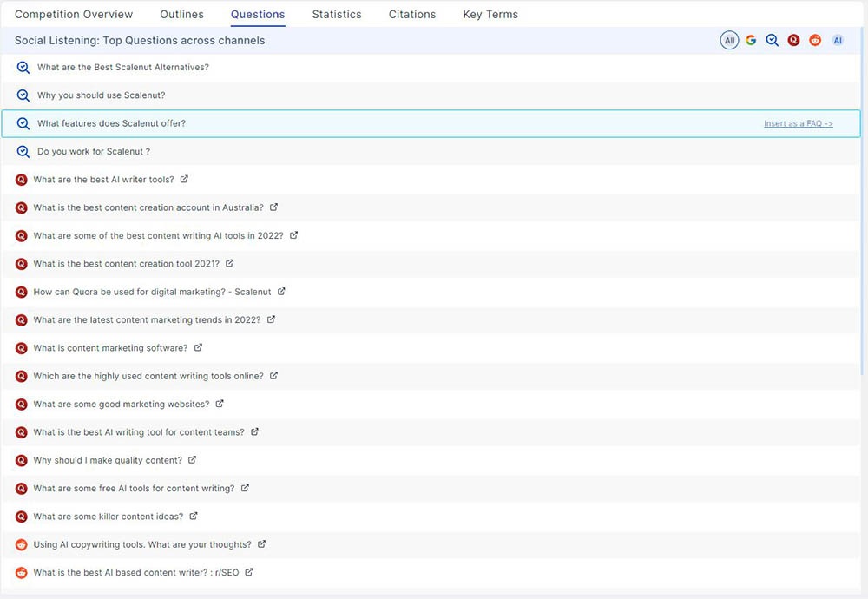The width and height of the screenshot is (868, 599).
Task: Select question about Best Scalenut Alternatives
Action: (122, 68)
